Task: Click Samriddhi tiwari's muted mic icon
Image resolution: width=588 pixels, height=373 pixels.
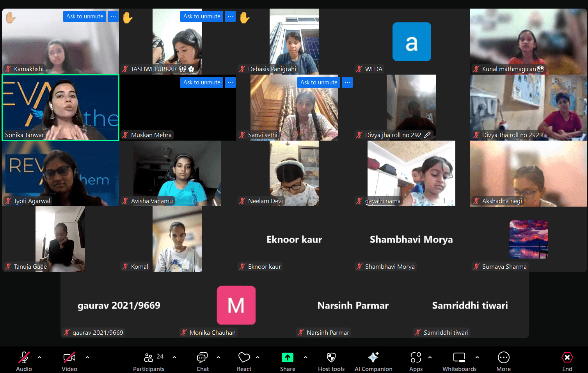Action: [418, 333]
